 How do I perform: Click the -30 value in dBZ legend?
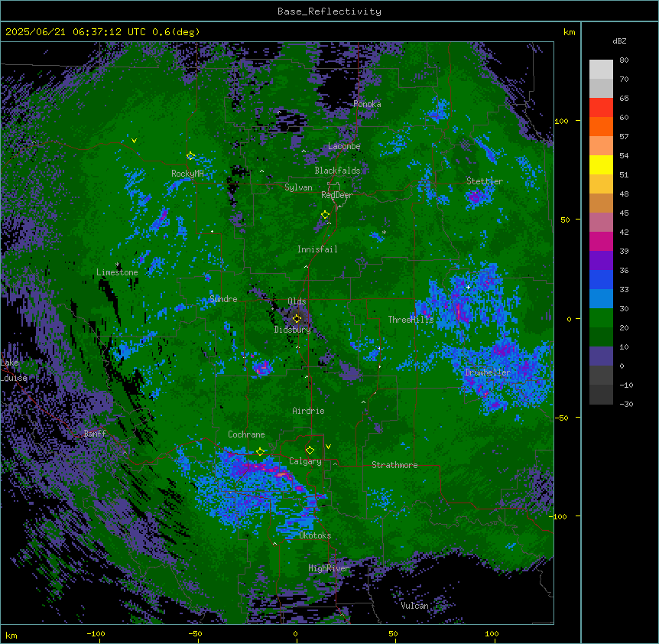pyautogui.click(x=626, y=405)
